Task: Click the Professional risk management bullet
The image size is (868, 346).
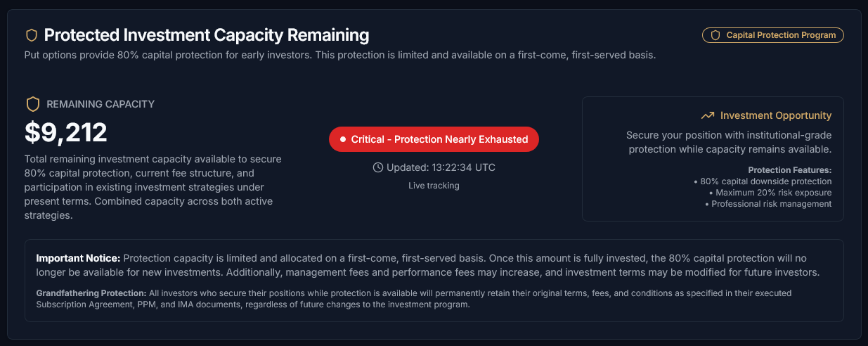Action: [768, 204]
